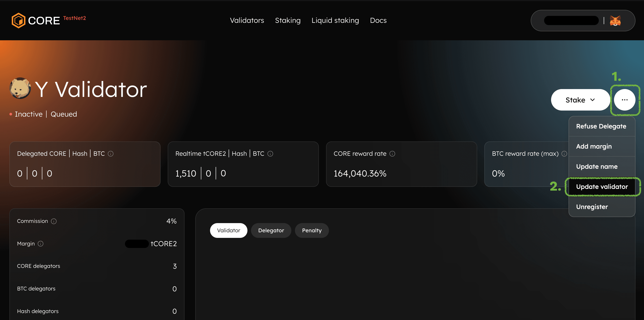Click info icon beside Realtime tCORE2 label

click(x=270, y=154)
